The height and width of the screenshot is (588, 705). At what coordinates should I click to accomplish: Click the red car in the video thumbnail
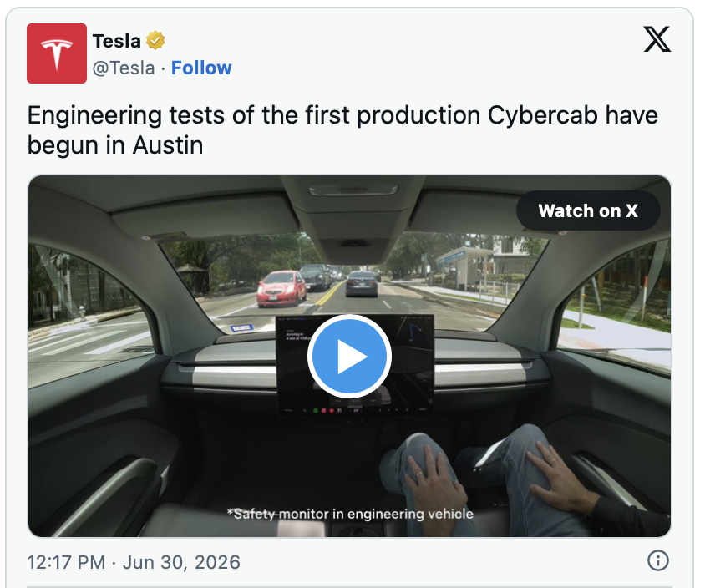[281, 289]
